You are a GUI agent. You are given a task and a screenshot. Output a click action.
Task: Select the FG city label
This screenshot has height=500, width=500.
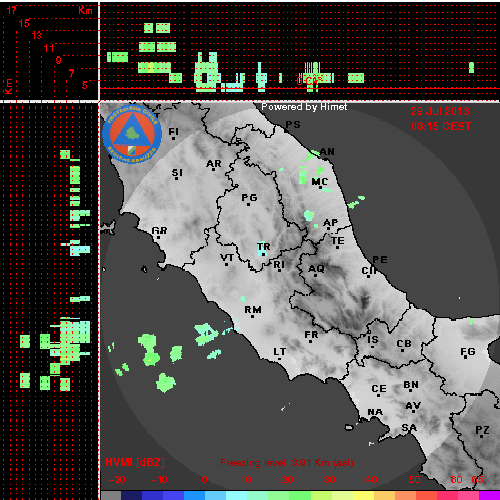(x=468, y=351)
